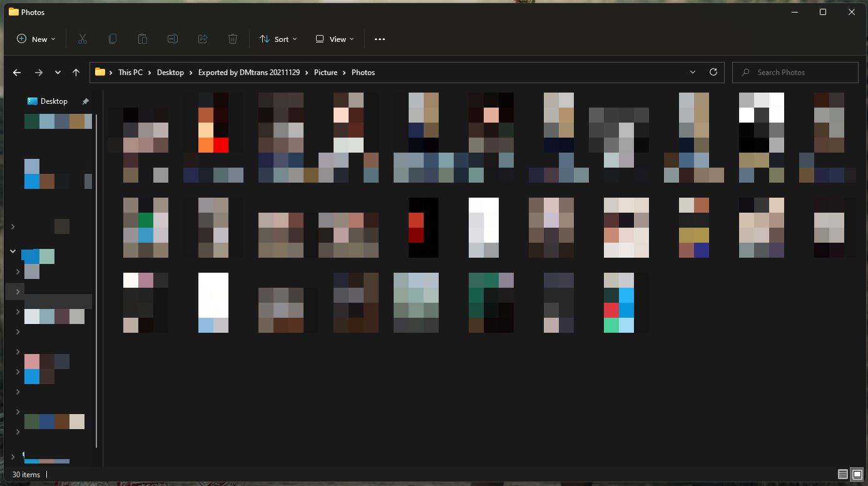Focus the Search Photos field
Image resolution: width=868 pixels, height=486 pixels.
click(x=795, y=73)
